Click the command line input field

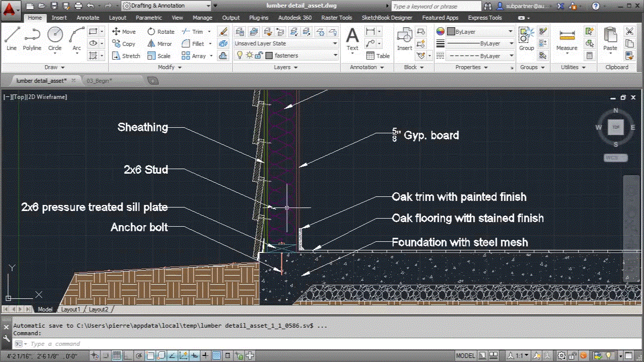click(x=323, y=344)
